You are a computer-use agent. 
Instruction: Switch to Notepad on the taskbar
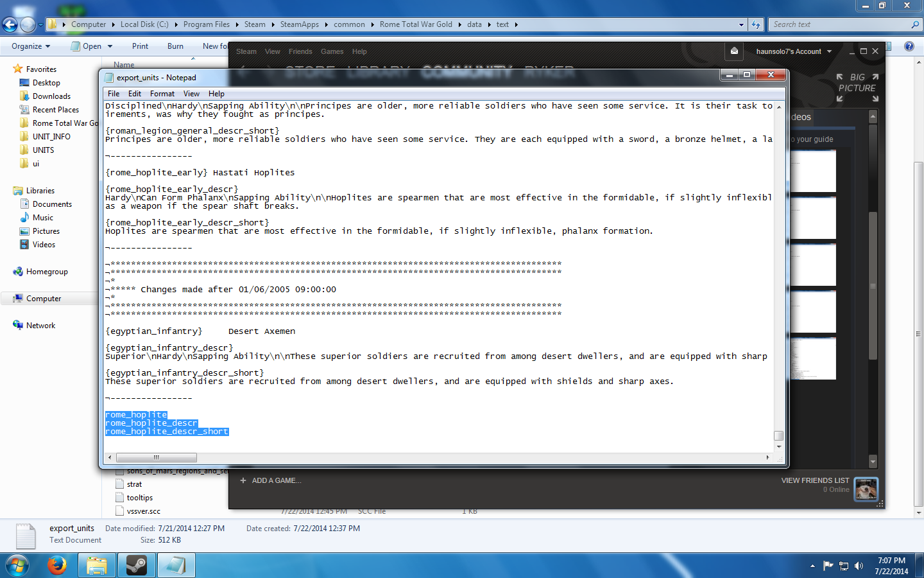[176, 565]
